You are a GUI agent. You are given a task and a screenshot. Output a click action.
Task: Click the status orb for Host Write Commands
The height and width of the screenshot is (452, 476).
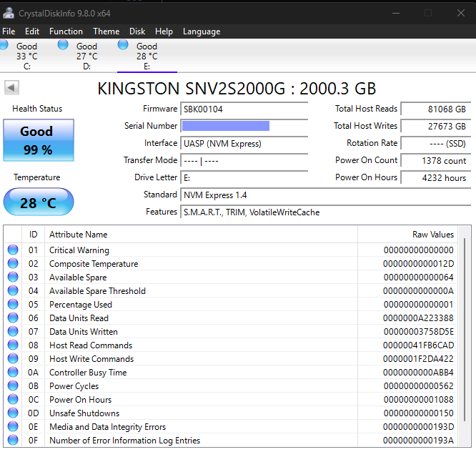(13, 358)
